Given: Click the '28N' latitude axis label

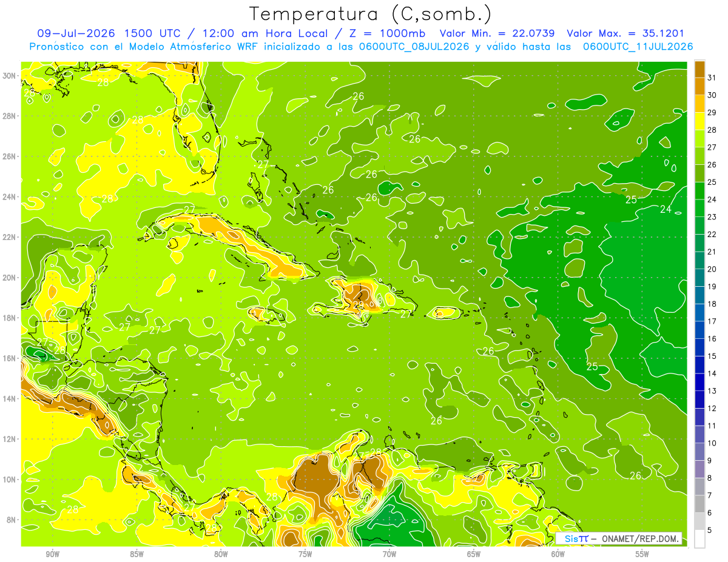Looking at the screenshot, I should 10,116.
